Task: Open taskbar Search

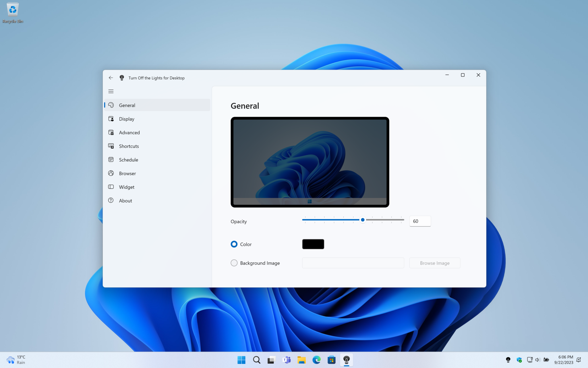Action: tap(256, 360)
